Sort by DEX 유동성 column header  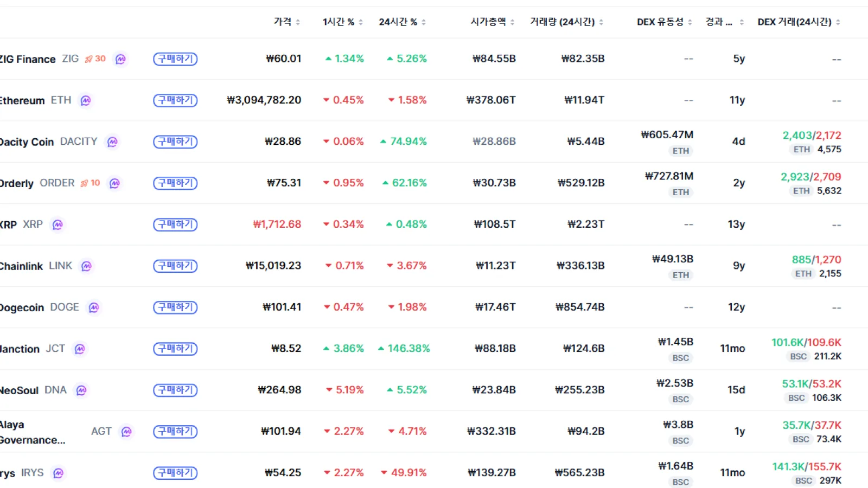tap(665, 22)
